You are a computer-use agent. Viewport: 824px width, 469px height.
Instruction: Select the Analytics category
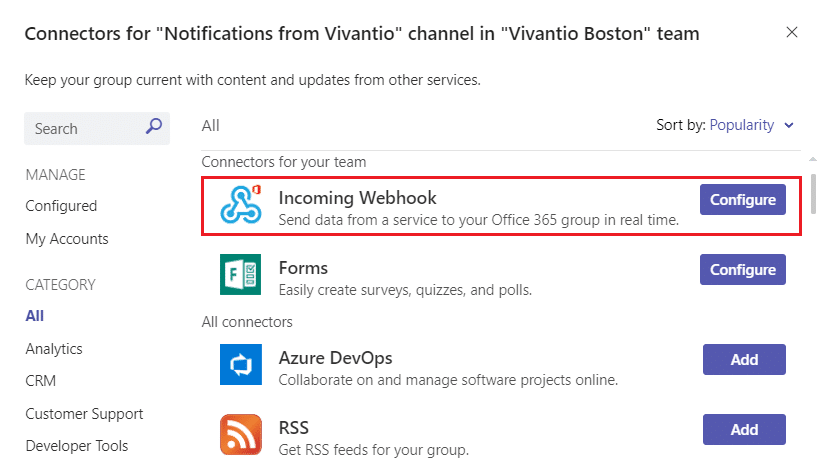click(x=54, y=349)
